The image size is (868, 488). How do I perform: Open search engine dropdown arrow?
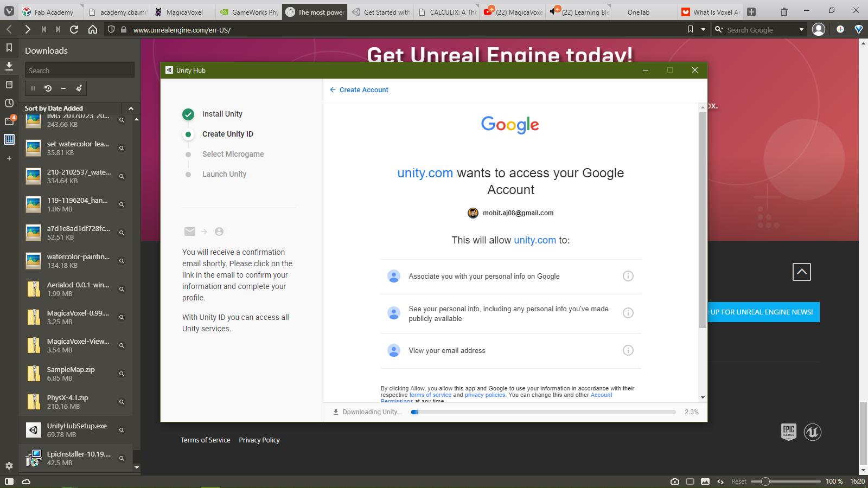(801, 29)
